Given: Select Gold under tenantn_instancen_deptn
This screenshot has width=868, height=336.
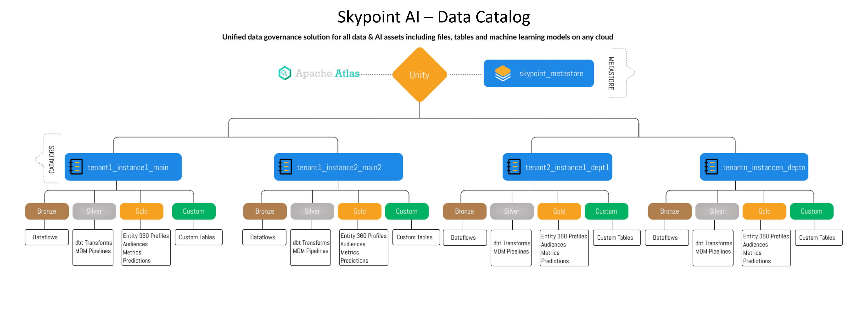Looking at the screenshot, I should coord(765,211).
